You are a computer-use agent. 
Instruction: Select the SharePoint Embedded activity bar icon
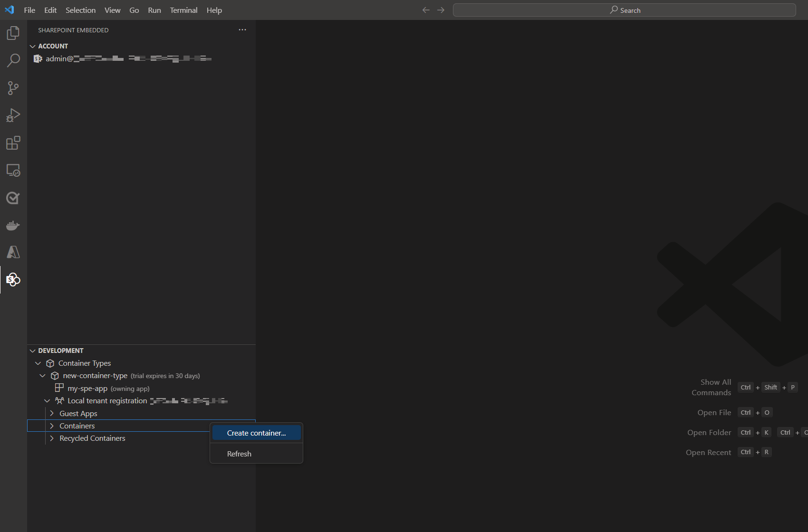click(x=13, y=280)
